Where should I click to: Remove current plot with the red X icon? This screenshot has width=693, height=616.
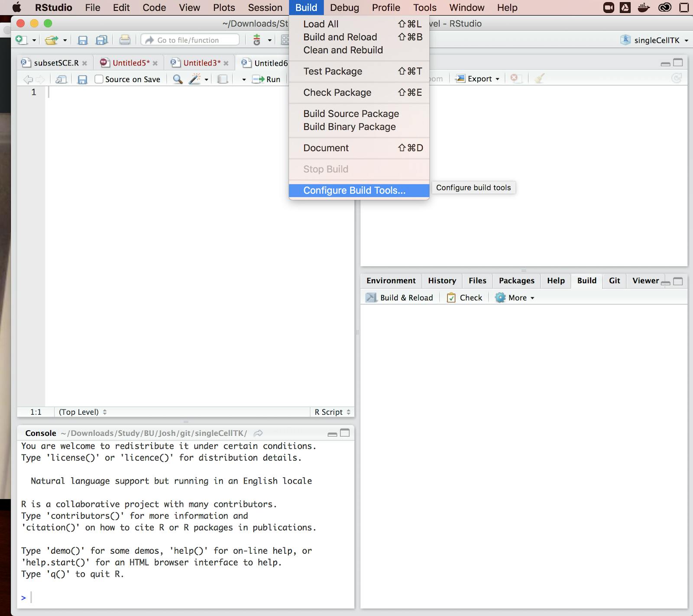click(514, 78)
